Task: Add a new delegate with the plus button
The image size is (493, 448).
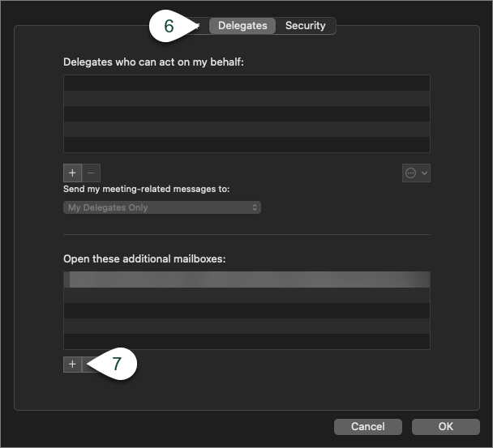Action: (x=72, y=173)
